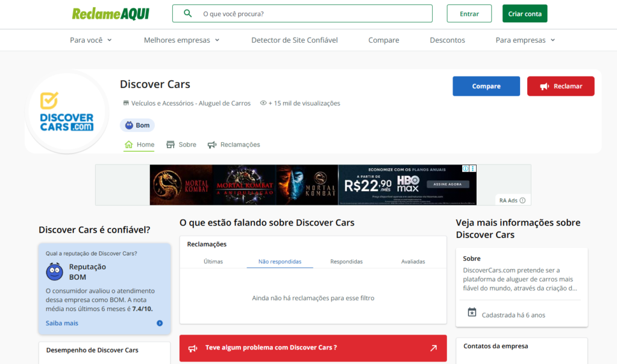The width and height of the screenshot is (617, 364).
Task: Click the 'Discover Cars é confiável?' heading
Action: (x=95, y=230)
